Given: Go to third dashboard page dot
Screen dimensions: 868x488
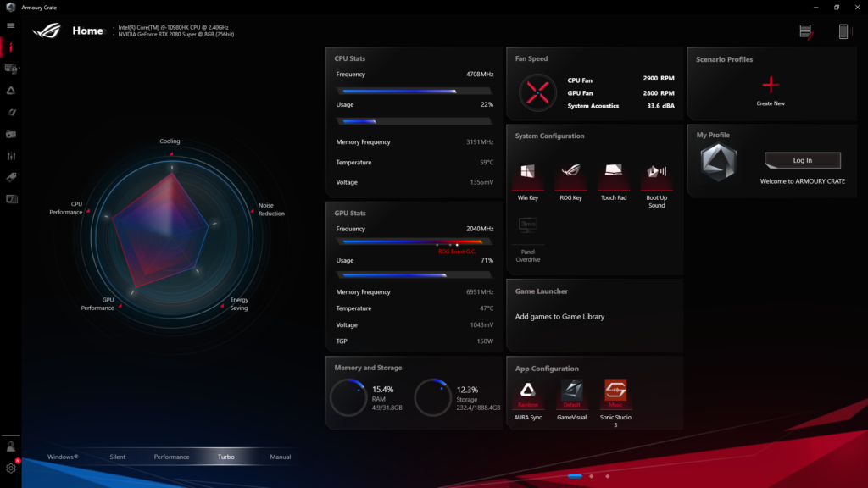Looking at the screenshot, I should click(x=607, y=476).
